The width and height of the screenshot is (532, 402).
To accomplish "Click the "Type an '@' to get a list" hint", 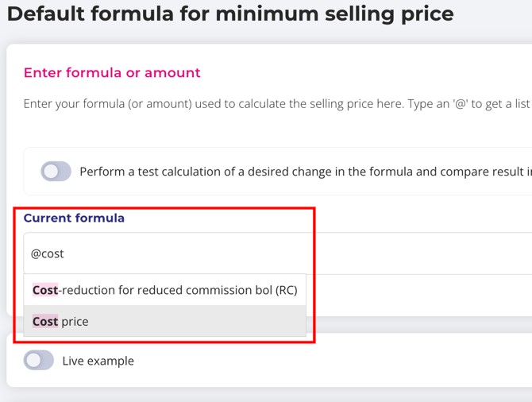I will tap(467, 104).
